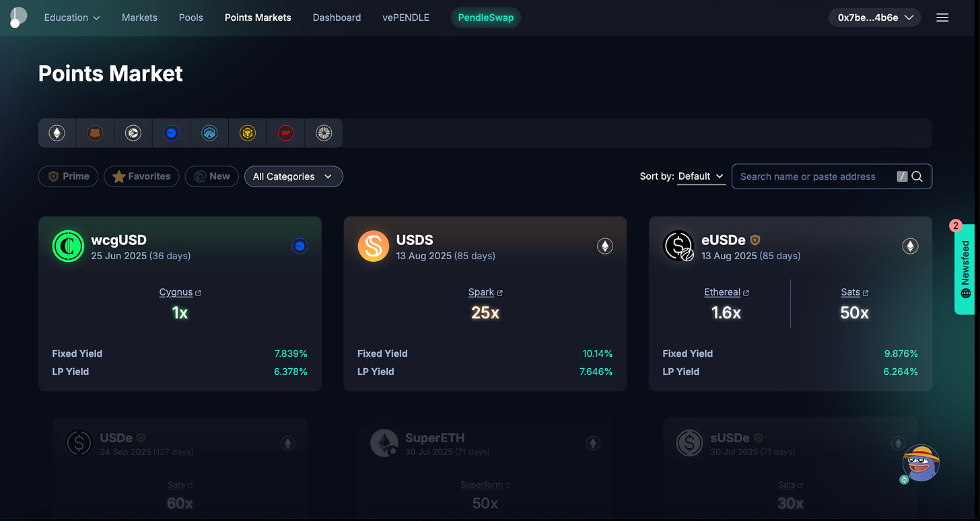Expand the Education dropdown
Viewport: 980px width, 521px height.
click(x=72, y=18)
